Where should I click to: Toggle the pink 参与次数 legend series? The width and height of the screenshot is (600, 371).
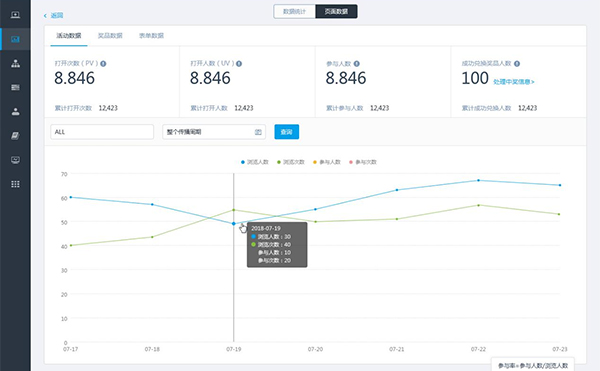coord(363,162)
